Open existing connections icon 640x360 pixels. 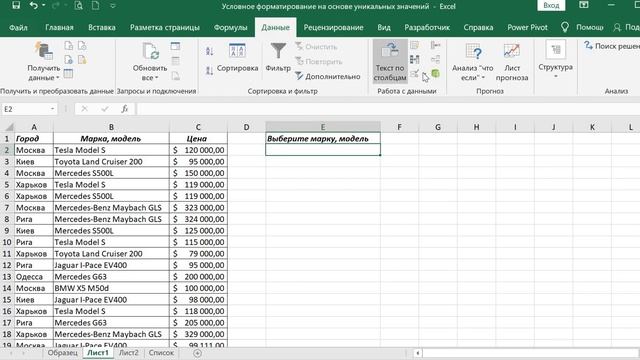click(82, 60)
